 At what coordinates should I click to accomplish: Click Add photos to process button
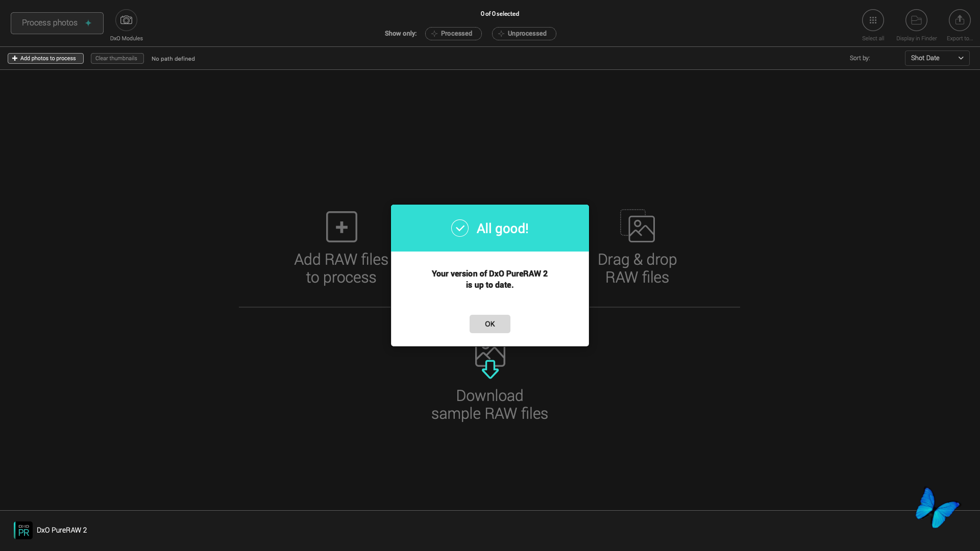(45, 59)
